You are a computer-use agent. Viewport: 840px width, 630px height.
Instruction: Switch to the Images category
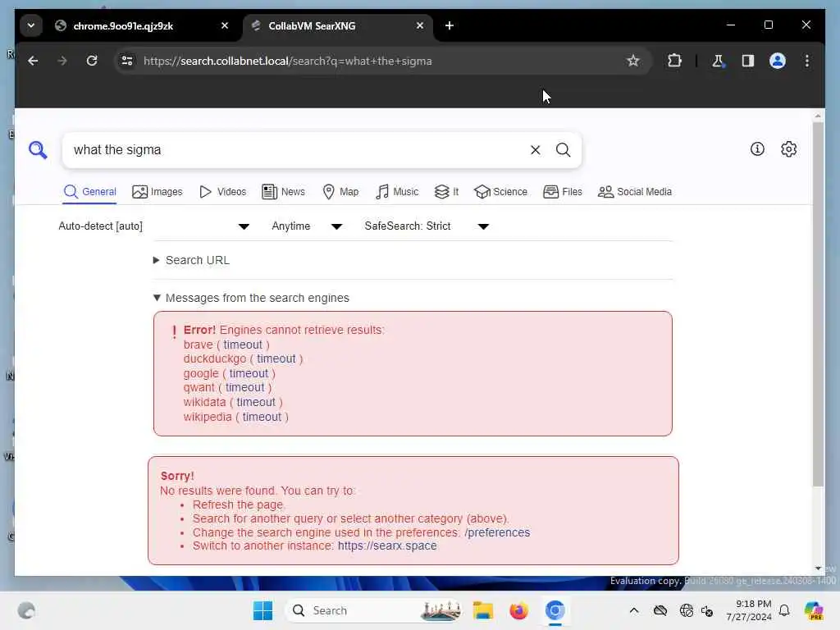tap(157, 192)
